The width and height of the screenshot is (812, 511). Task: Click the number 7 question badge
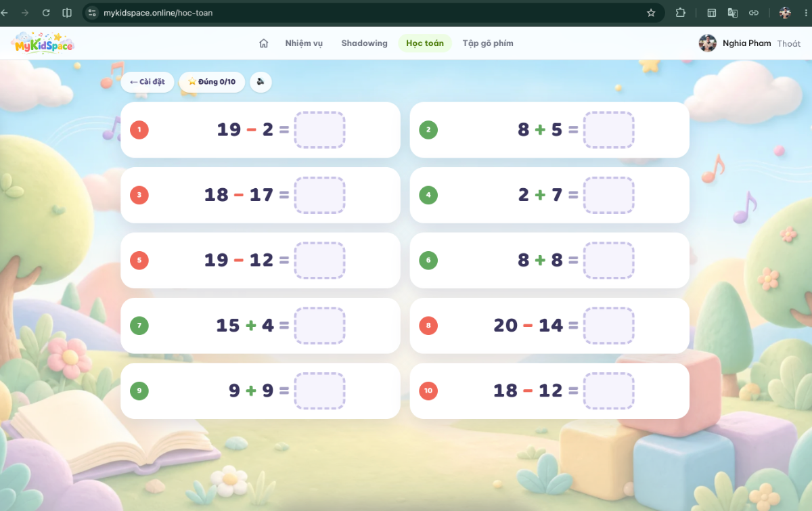pos(139,326)
